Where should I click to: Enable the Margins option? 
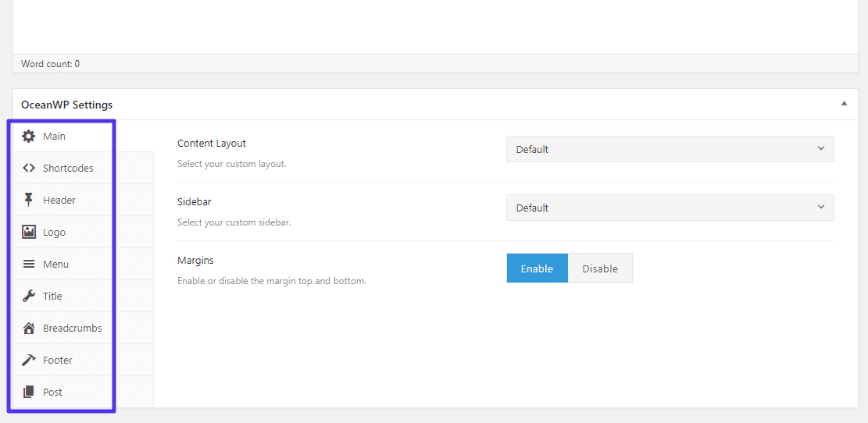537,268
